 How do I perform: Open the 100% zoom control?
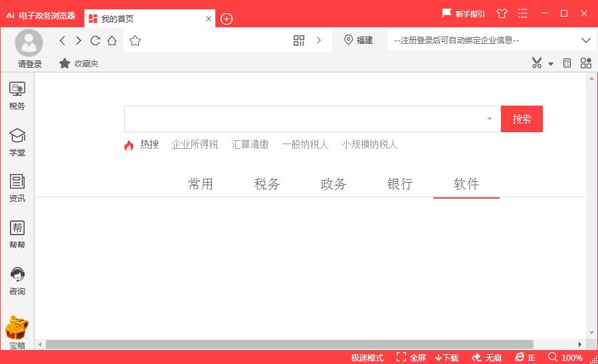(565, 357)
